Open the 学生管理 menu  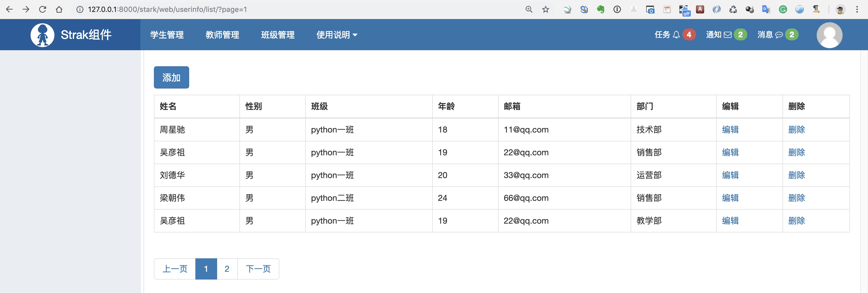[167, 35]
